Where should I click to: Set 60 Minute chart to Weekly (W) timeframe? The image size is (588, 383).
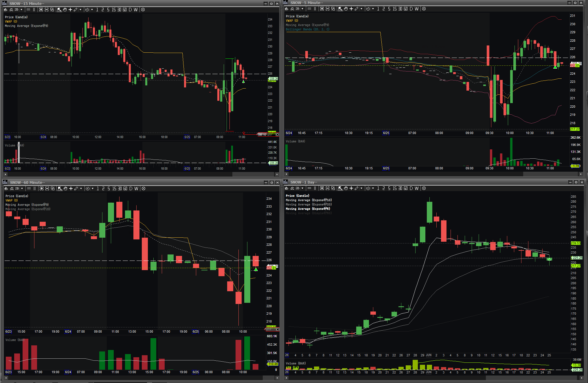(x=136, y=188)
